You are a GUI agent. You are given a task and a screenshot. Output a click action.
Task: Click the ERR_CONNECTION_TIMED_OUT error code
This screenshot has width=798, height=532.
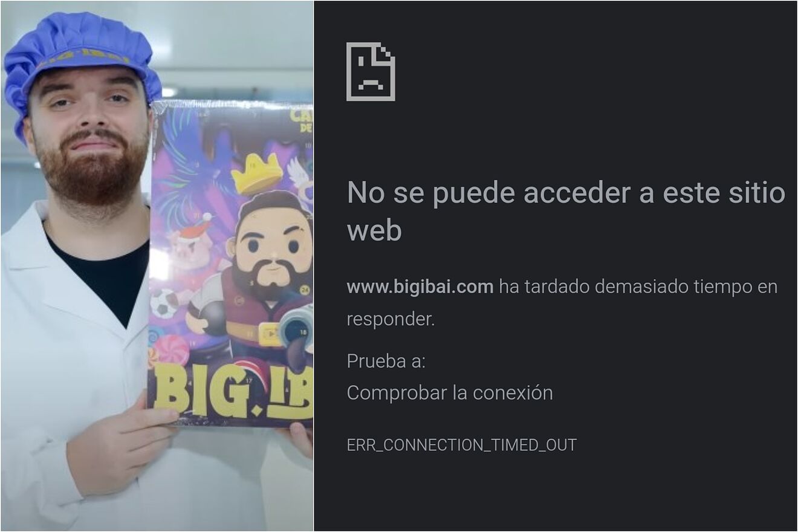point(462,445)
